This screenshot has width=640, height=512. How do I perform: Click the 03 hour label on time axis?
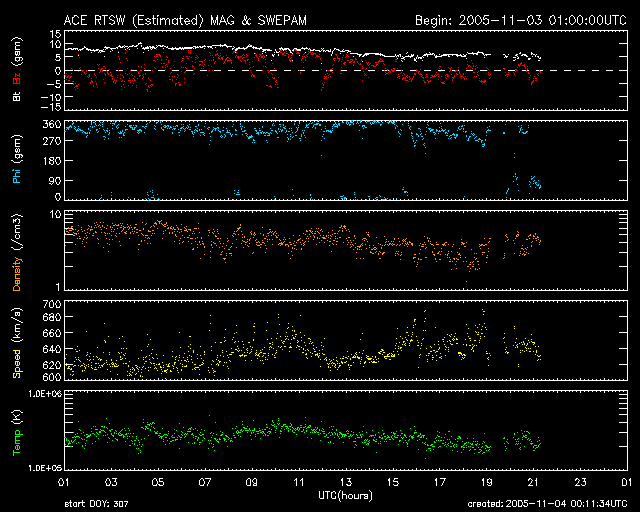111,482
